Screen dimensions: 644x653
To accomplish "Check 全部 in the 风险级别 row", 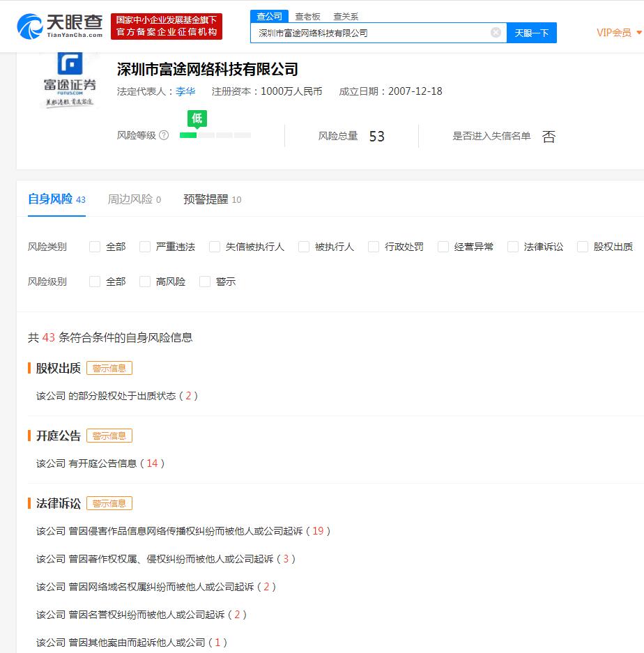I will tap(95, 282).
